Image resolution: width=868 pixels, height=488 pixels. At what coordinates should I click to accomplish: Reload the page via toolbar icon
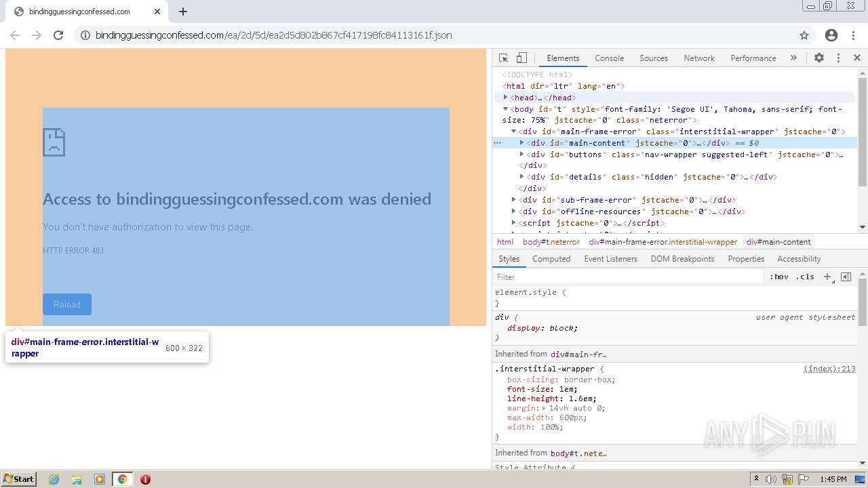coord(58,35)
